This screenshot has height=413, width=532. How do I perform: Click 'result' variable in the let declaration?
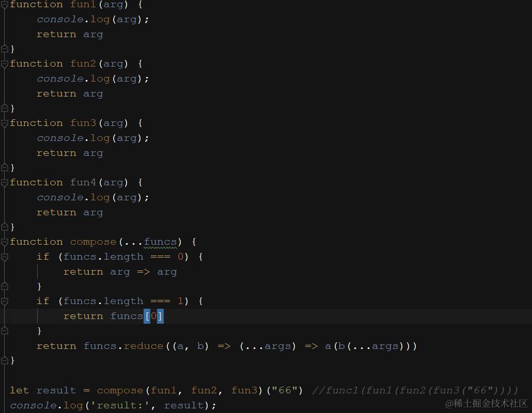(56, 390)
